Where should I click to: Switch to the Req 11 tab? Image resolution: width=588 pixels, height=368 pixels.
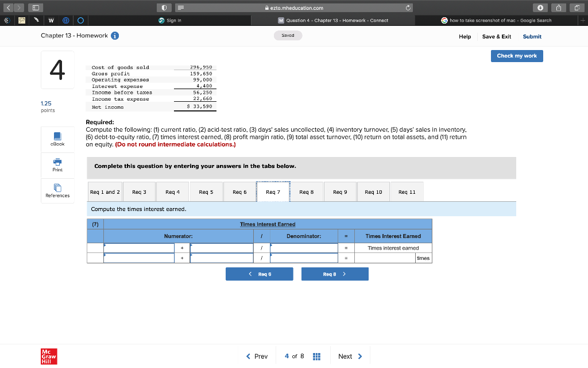(x=407, y=191)
